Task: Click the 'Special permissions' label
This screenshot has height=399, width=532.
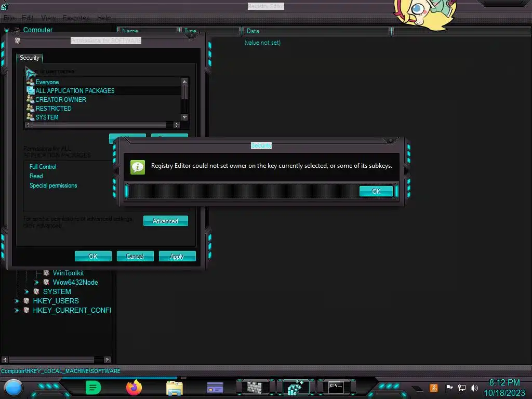Action: coord(54,185)
